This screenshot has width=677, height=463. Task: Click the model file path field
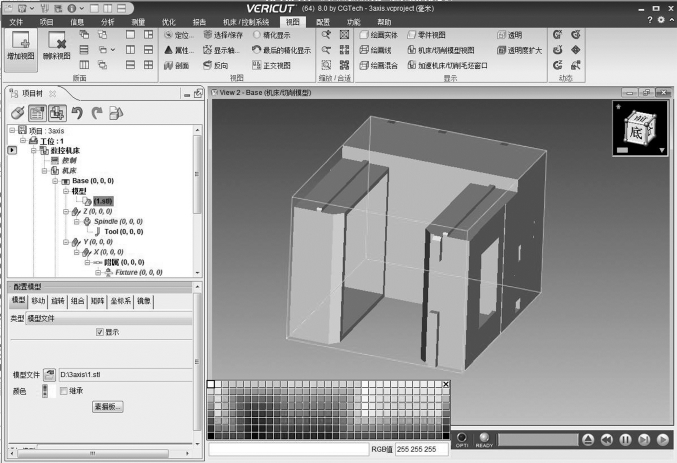pos(125,373)
